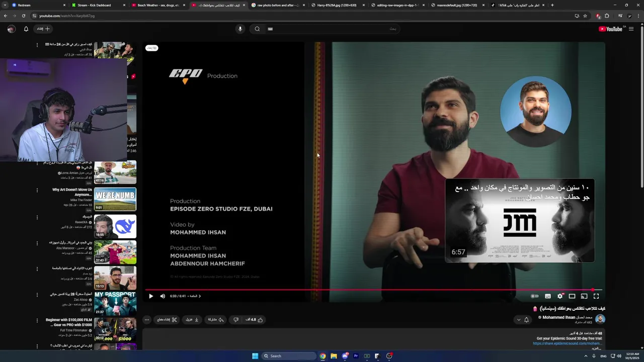Open chapter list next to the timestamp

click(x=194, y=296)
